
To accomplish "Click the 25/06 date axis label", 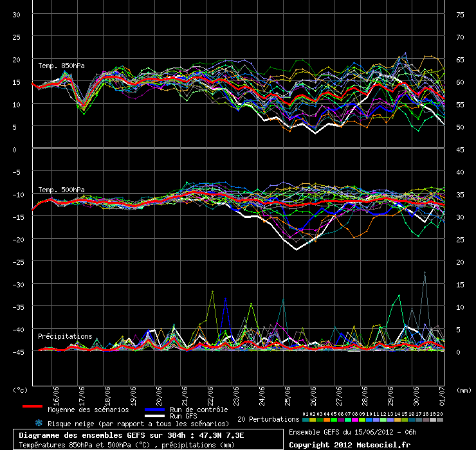I will tap(288, 393).
